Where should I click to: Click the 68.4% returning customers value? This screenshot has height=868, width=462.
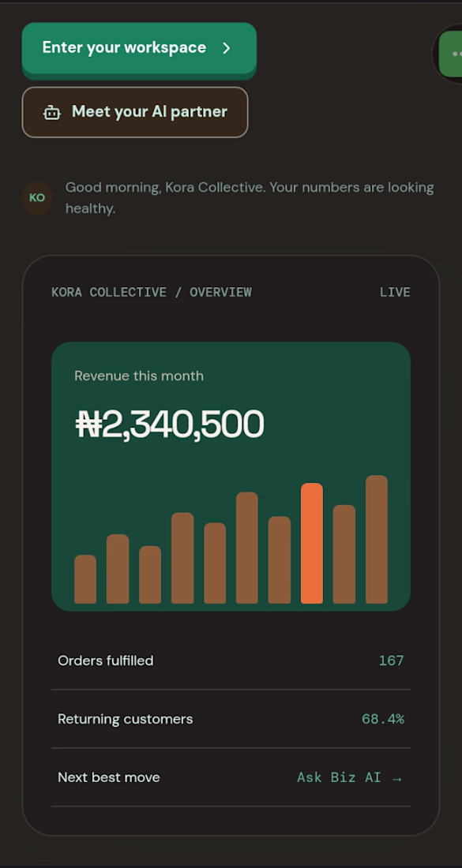tap(383, 719)
